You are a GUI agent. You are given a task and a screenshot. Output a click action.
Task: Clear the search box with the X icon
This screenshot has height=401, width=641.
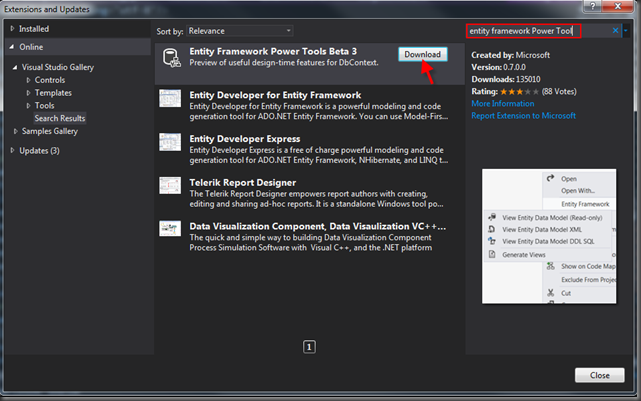[x=615, y=31]
